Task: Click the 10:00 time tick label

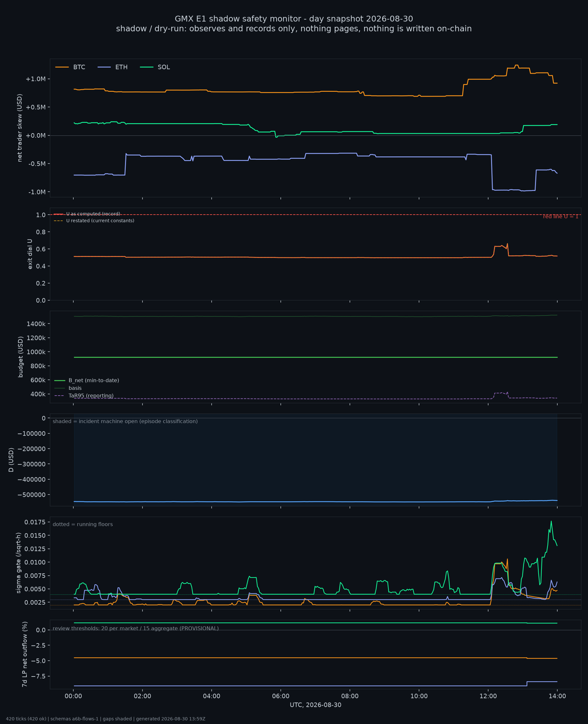Action: tap(419, 696)
